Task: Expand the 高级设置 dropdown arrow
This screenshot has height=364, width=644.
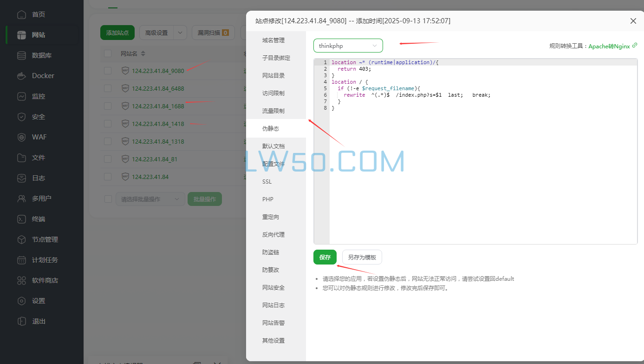Action: [x=181, y=33]
